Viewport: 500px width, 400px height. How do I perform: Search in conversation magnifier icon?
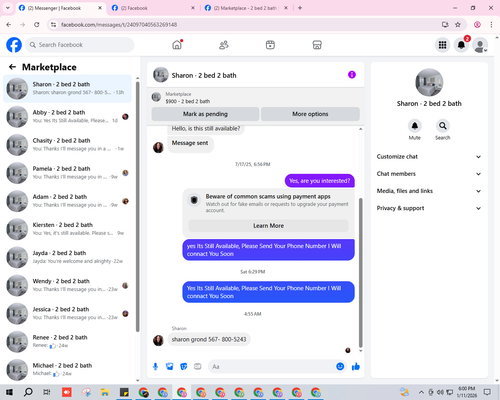coord(443,126)
